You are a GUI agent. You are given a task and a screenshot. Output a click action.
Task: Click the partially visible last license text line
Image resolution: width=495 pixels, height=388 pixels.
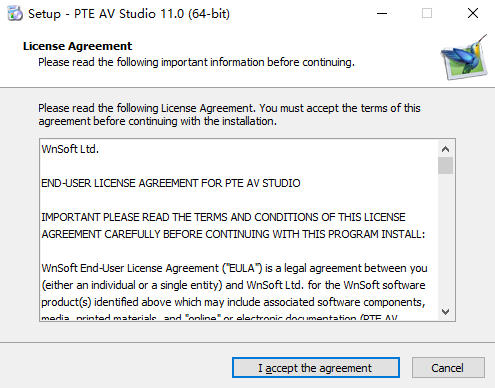(x=219, y=317)
